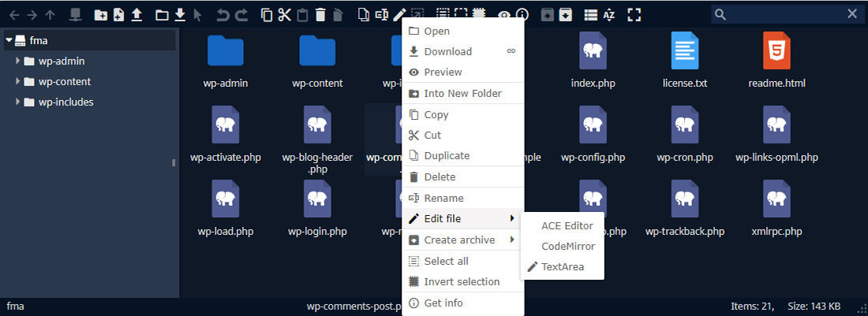Screen dimensions: 868x316
Task: Click the Invert selection toolbar icon
Action: tap(479, 14)
